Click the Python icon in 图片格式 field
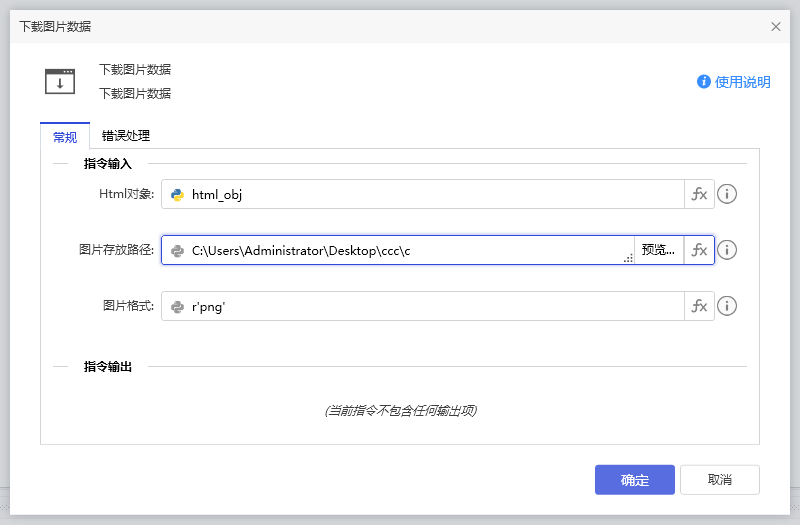This screenshot has height=525, width=800. coord(177,307)
